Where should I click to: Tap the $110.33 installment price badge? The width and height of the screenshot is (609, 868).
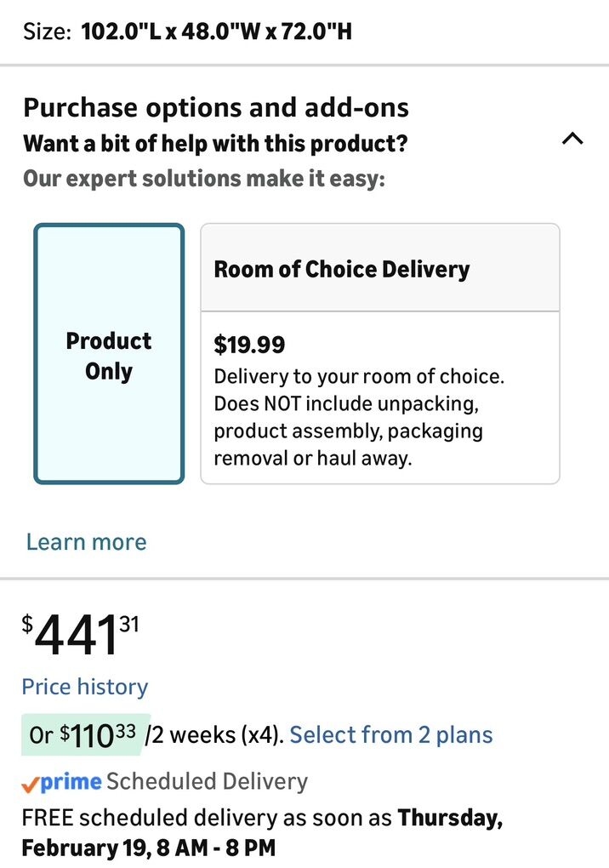click(85, 735)
